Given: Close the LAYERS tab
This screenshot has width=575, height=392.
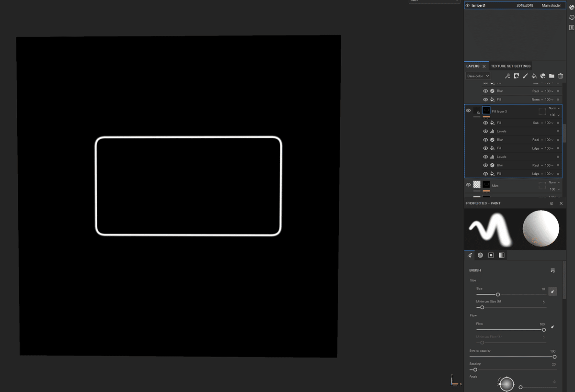Looking at the screenshot, I should (484, 67).
